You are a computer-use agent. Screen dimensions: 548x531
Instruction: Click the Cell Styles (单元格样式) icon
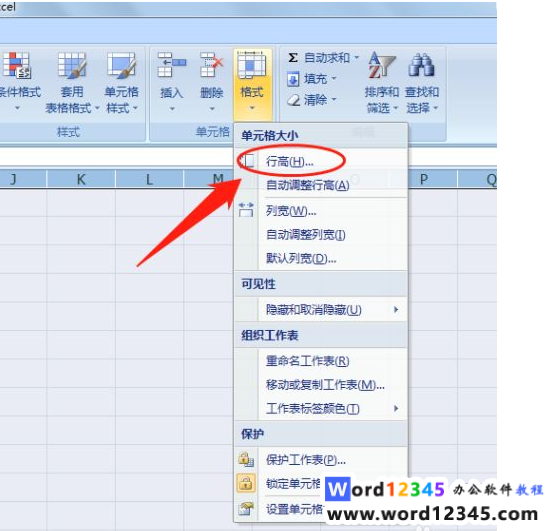coord(122,65)
